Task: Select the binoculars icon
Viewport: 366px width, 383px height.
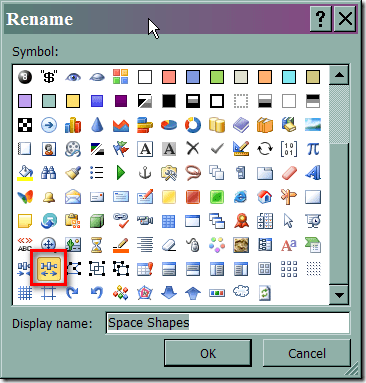Action: 49,173
